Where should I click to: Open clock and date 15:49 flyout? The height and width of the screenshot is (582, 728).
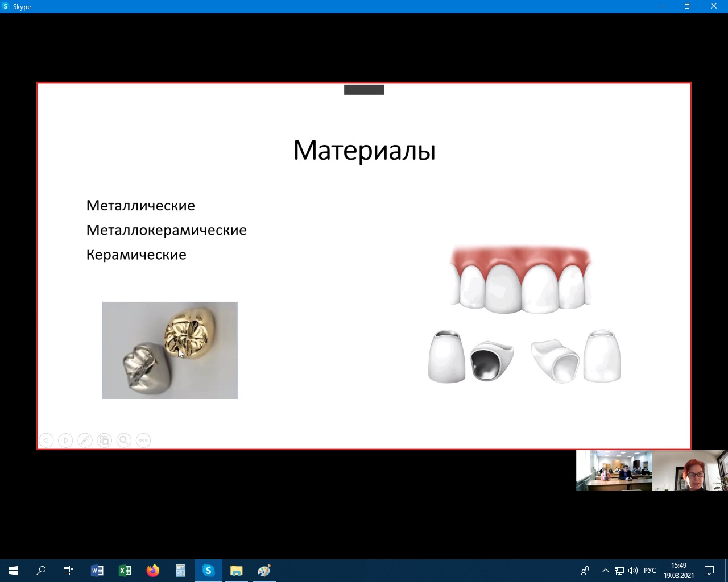click(x=679, y=571)
